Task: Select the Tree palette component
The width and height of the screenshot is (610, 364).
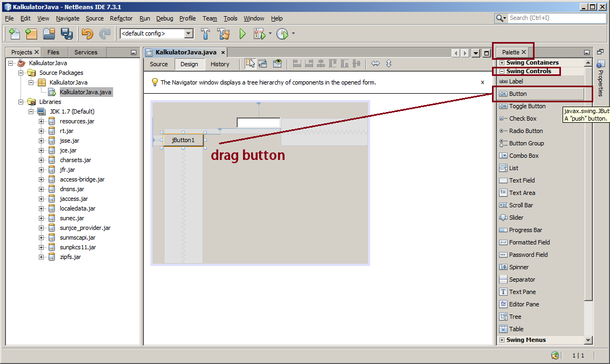Action: [x=541, y=317]
